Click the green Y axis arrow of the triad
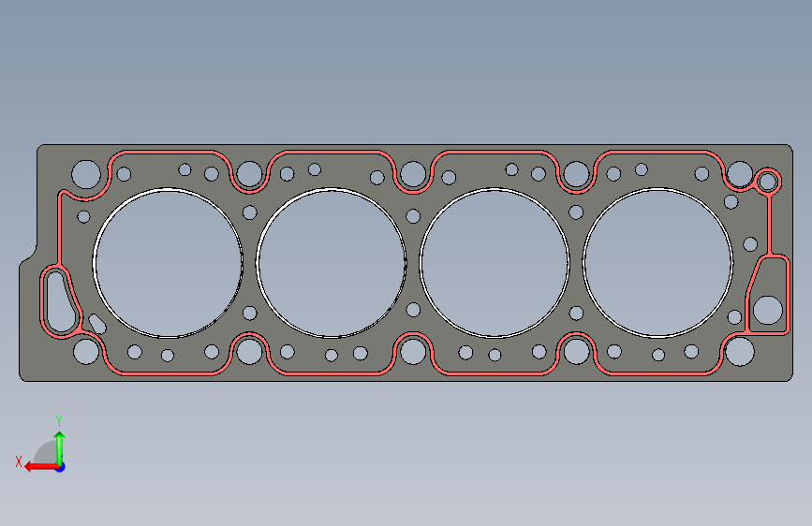The height and width of the screenshot is (526, 812). [x=60, y=447]
